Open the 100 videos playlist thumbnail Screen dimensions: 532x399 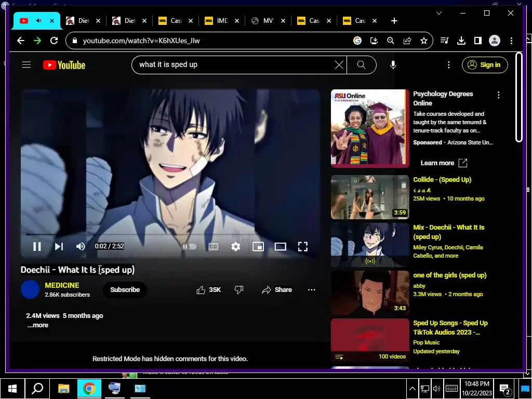pos(370,340)
